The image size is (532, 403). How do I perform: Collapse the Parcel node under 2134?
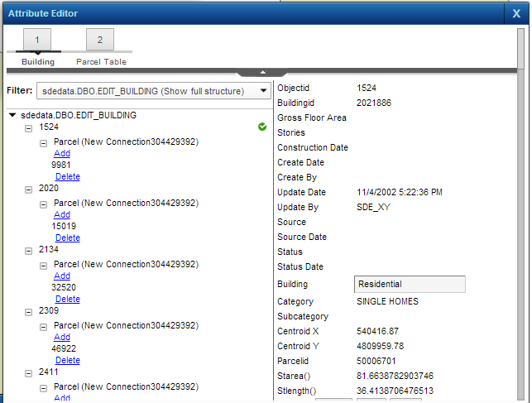(44, 265)
